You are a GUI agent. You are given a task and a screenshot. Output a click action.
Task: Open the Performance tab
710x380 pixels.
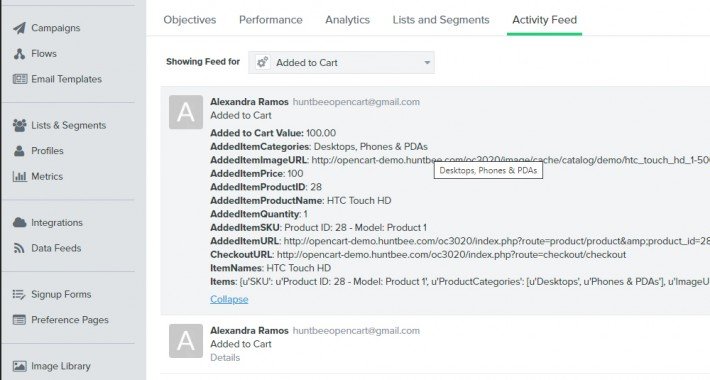pos(271,20)
